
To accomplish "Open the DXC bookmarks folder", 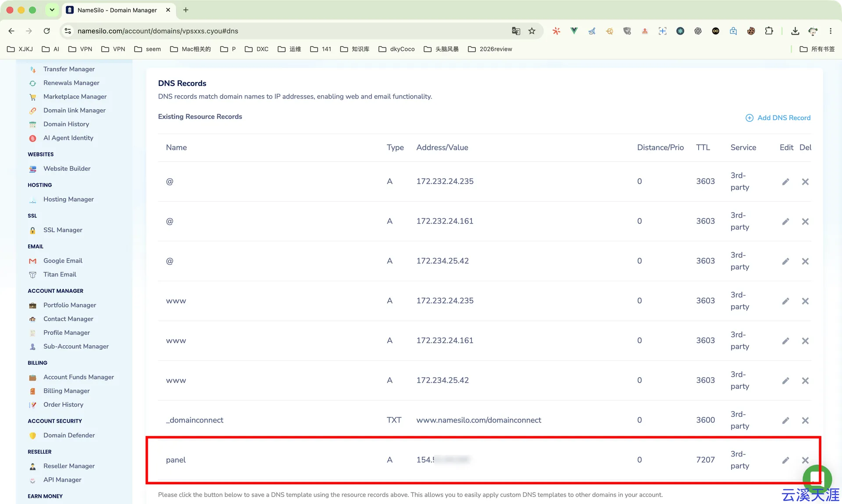I will click(x=257, y=49).
